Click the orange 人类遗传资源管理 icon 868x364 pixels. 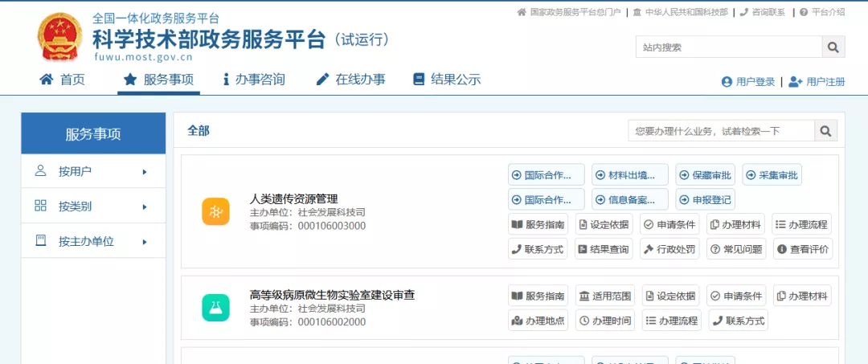pyautogui.click(x=216, y=212)
